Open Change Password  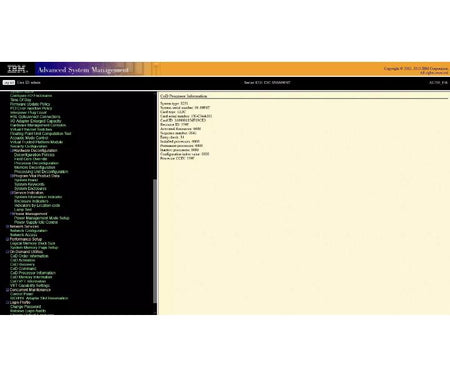(x=25, y=307)
